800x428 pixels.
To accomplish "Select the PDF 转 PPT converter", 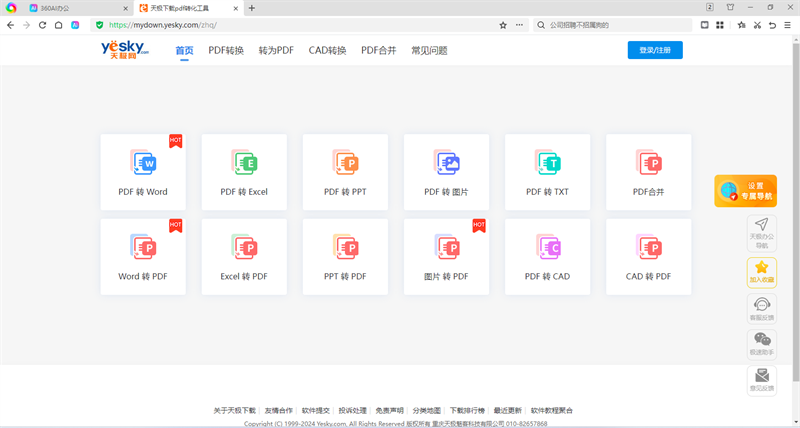I will coord(345,172).
